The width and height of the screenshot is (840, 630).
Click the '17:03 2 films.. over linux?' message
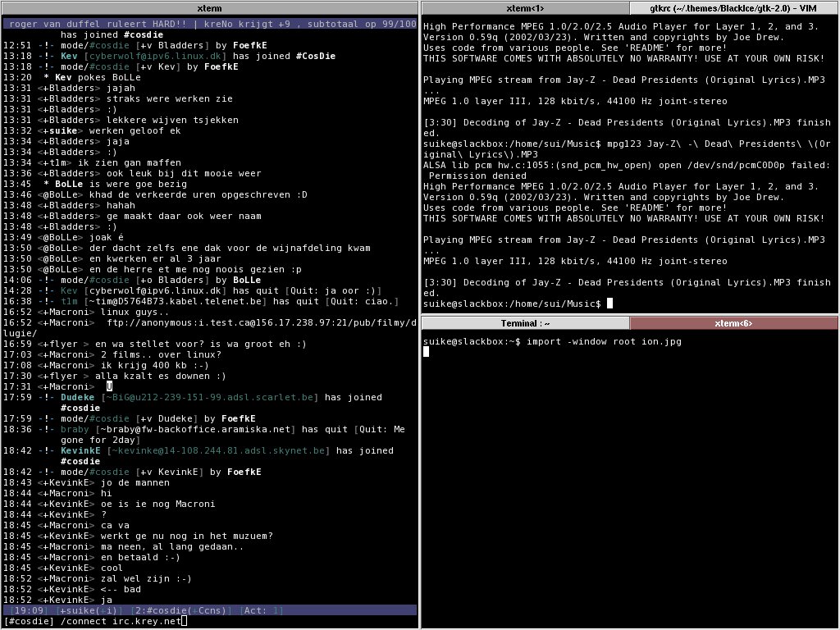click(x=161, y=354)
